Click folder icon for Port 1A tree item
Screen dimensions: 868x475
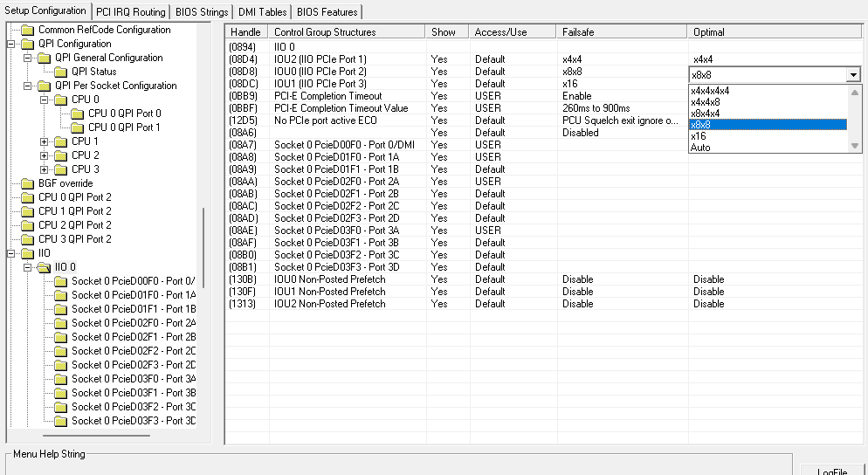tap(61, 295)
